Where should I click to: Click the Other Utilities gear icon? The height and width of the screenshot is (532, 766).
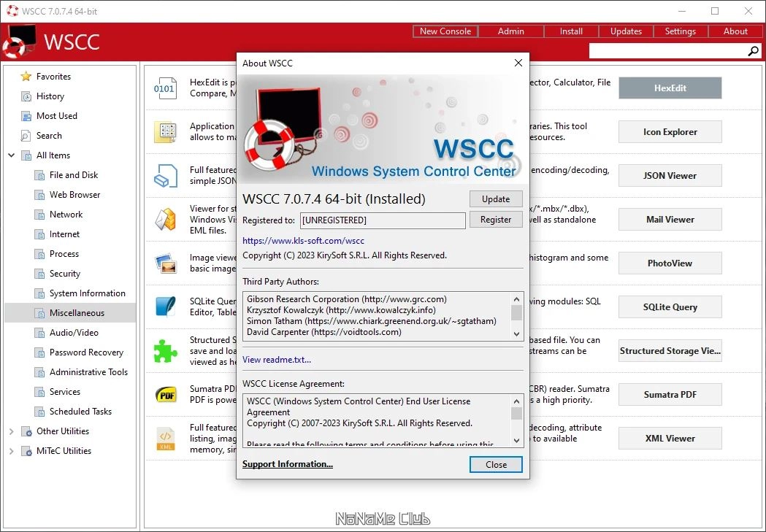click(26, 431)
